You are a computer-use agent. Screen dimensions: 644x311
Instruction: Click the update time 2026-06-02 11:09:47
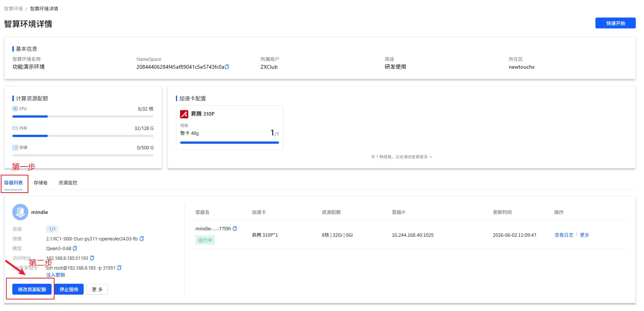pos(514,235)
